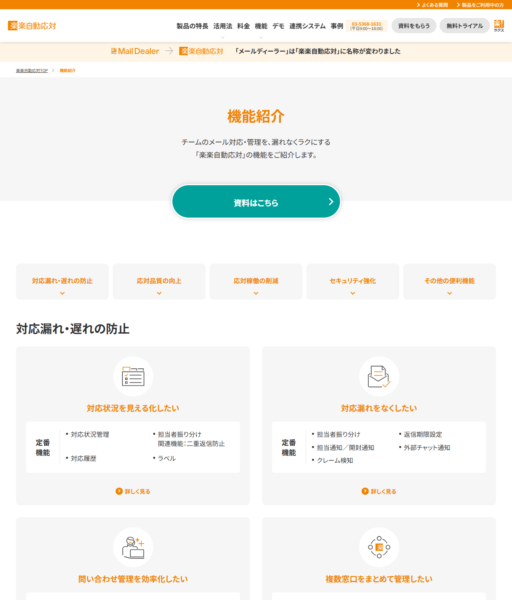The image size is (512, 600).
Task: Click 対応状況管理 feature item
Action: coord(90,434)
